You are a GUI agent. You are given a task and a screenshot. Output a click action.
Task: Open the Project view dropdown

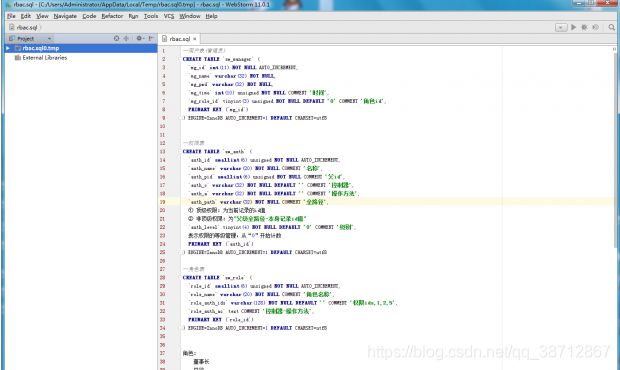pos(49,39)
